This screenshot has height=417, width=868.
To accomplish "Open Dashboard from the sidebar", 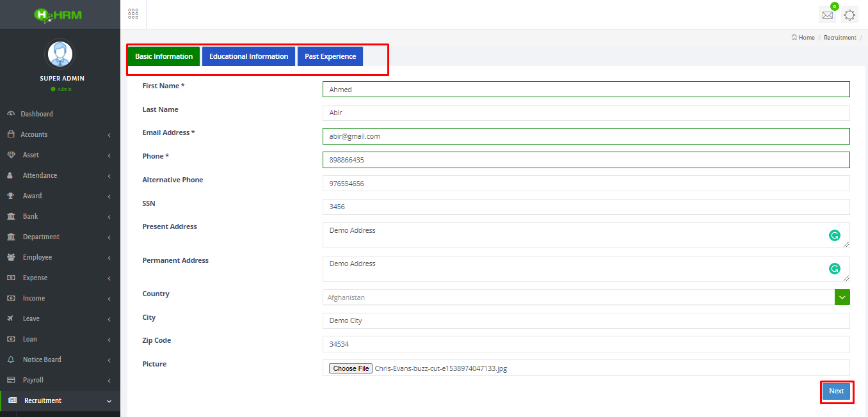I will 36,114.
